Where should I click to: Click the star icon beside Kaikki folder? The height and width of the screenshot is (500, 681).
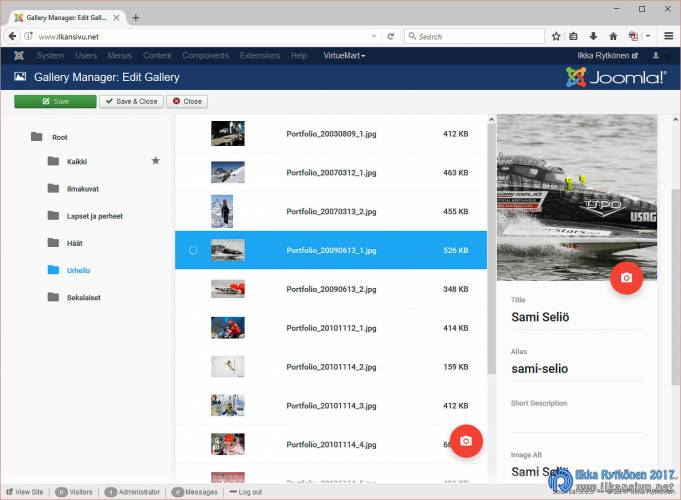[x=155, y=160]
